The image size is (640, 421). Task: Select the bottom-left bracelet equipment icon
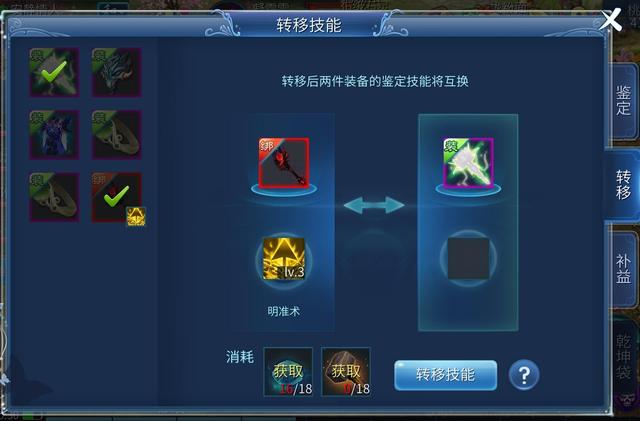click(x=54, y=197)
